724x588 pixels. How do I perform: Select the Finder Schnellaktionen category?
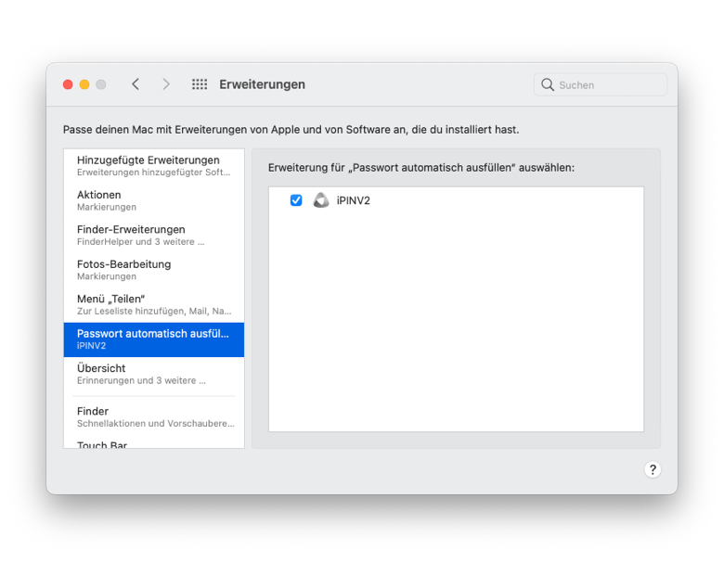(154, 417)
